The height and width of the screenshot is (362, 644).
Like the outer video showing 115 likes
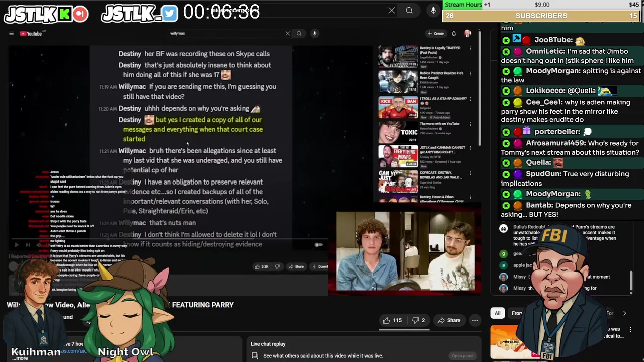tap(392, 320)
